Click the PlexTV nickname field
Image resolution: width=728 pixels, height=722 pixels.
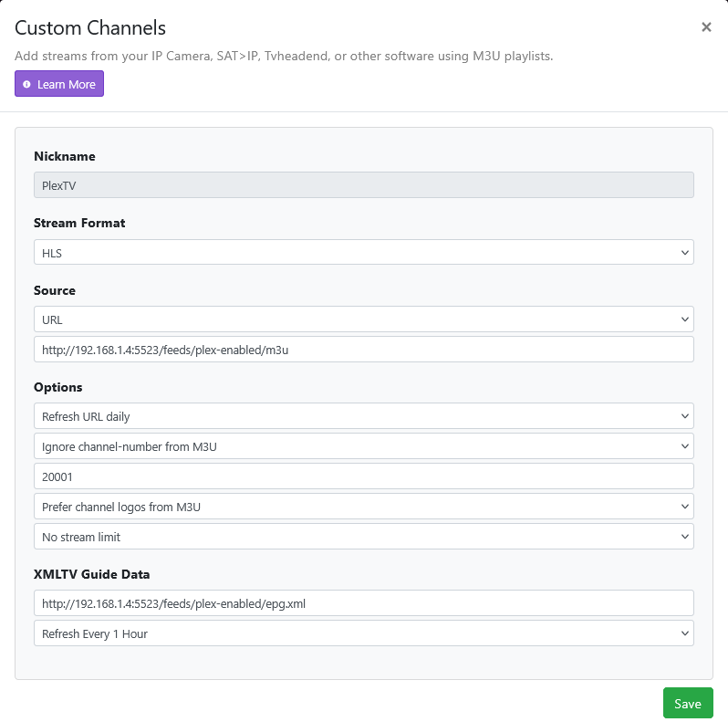point(363,185)
